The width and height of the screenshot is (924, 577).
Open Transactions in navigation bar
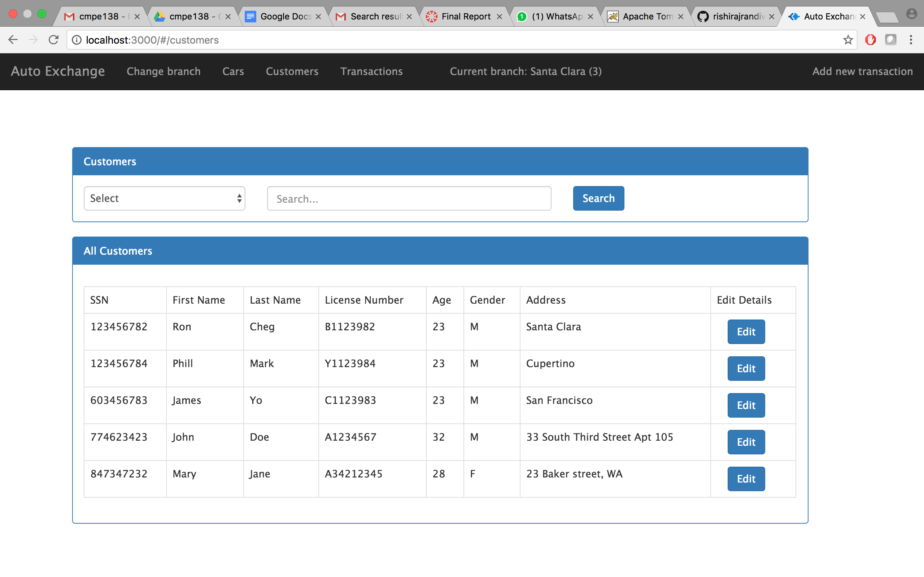tap(371, 71)
